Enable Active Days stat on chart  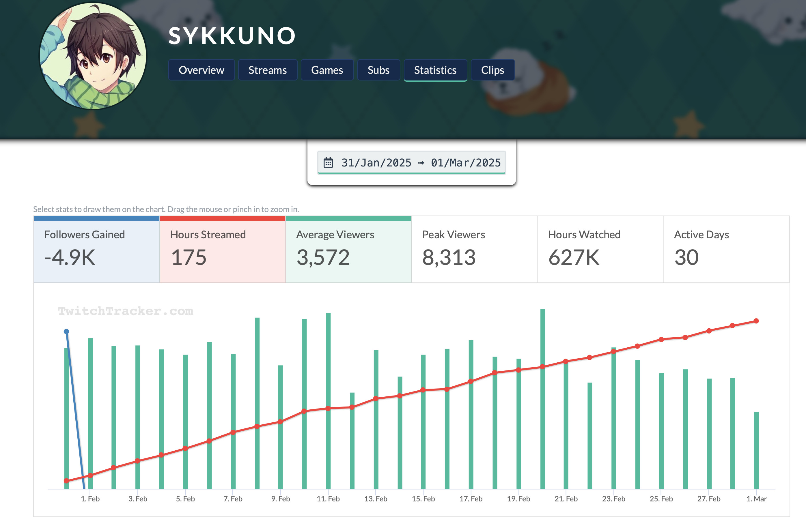(x=726, y=250)
